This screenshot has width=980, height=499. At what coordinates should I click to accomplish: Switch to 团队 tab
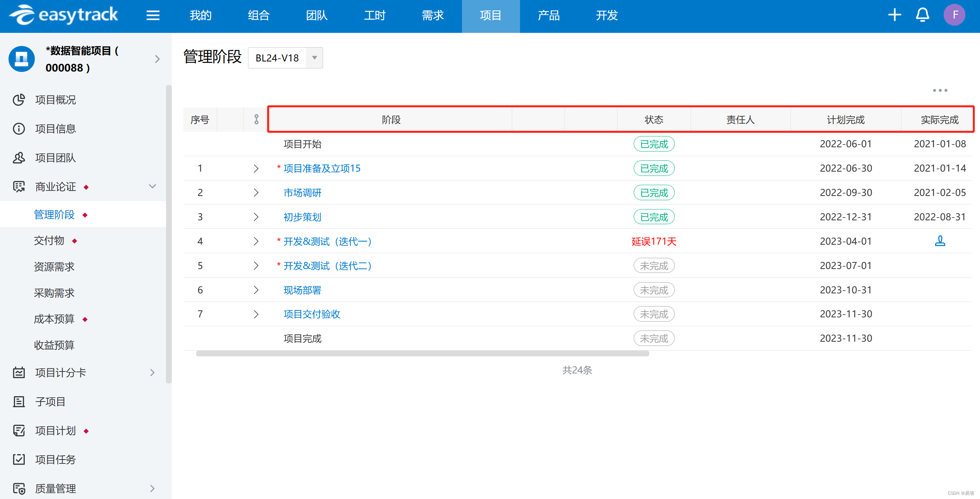click(316, 15)
